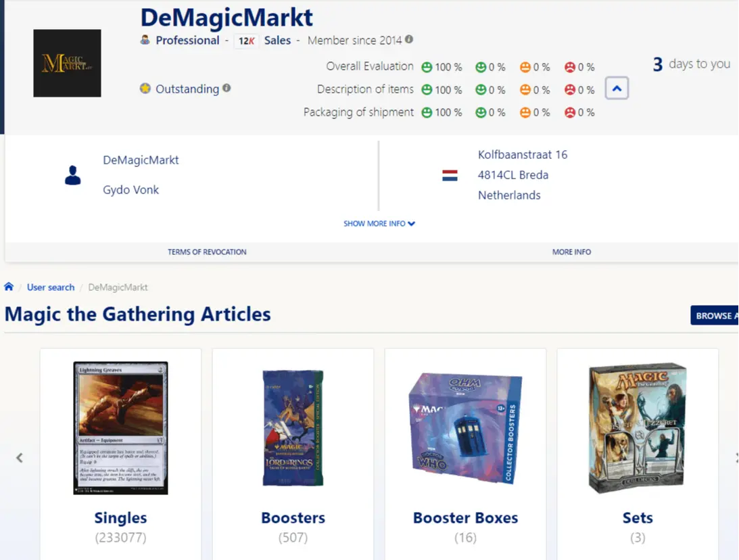Click the Doctor Who booster box thumbnail

[x=465, y=426]
